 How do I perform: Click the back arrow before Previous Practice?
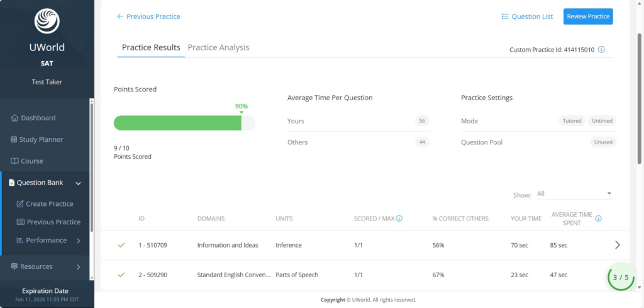[x=120, y=16]
